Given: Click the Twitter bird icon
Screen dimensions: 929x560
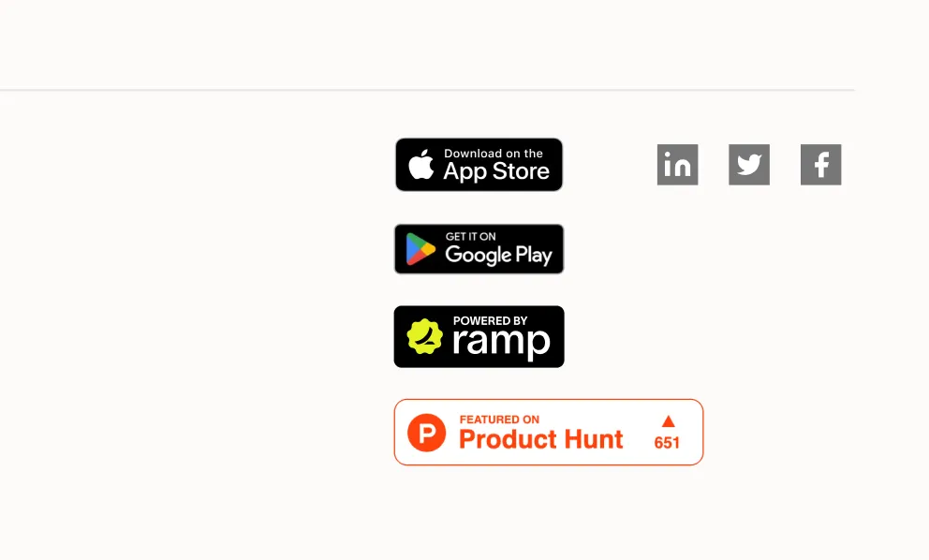Looking at the screenshot, I should [748, 164].
